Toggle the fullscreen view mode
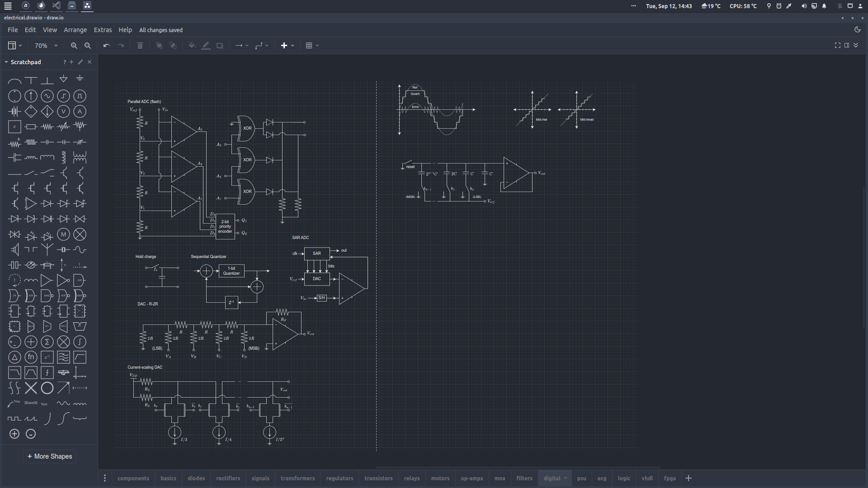 tap(838, 45)
